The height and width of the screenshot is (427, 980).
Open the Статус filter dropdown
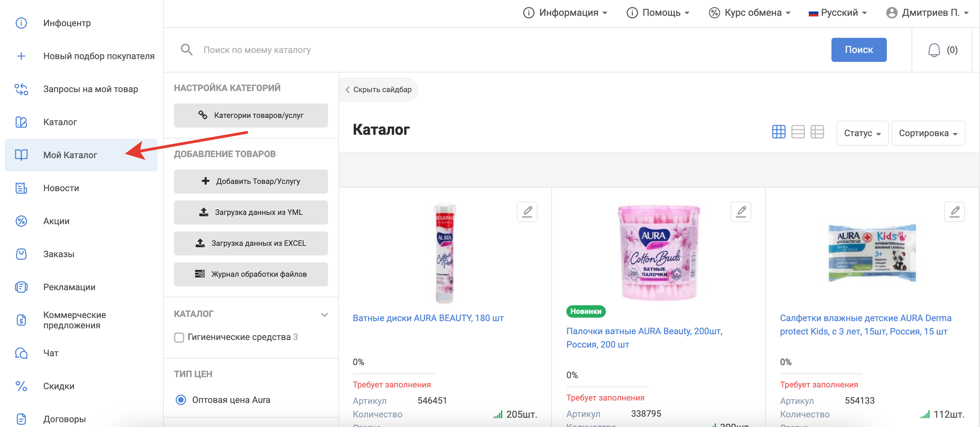tap(862, 133)
